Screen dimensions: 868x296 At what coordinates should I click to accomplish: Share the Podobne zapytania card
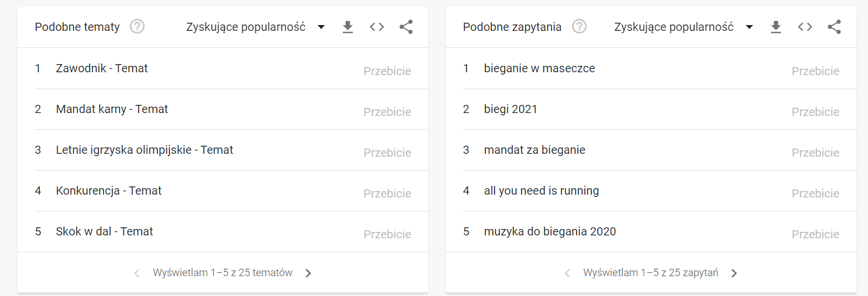point(834,27)
